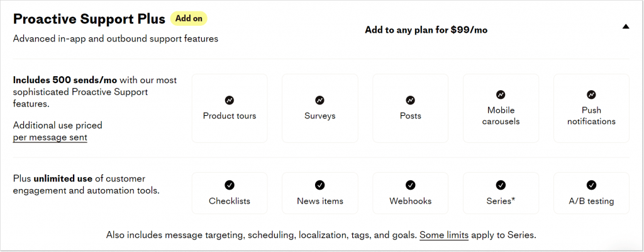Click the Series checkmark icon
Screen dimensions: 644x252
pyautogui.click(x=501, y=185)
